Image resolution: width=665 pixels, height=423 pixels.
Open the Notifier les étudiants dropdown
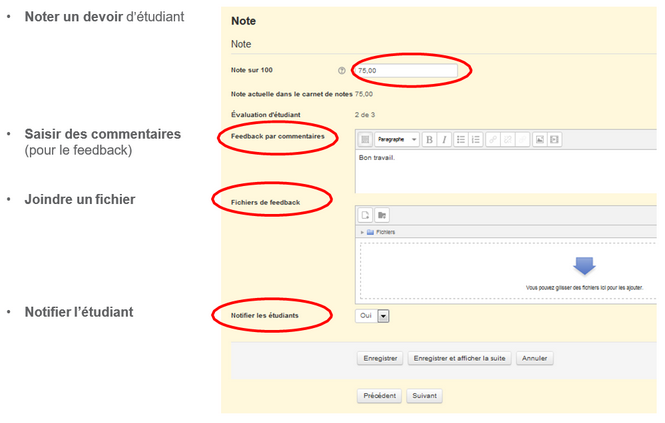pos(382,315)
